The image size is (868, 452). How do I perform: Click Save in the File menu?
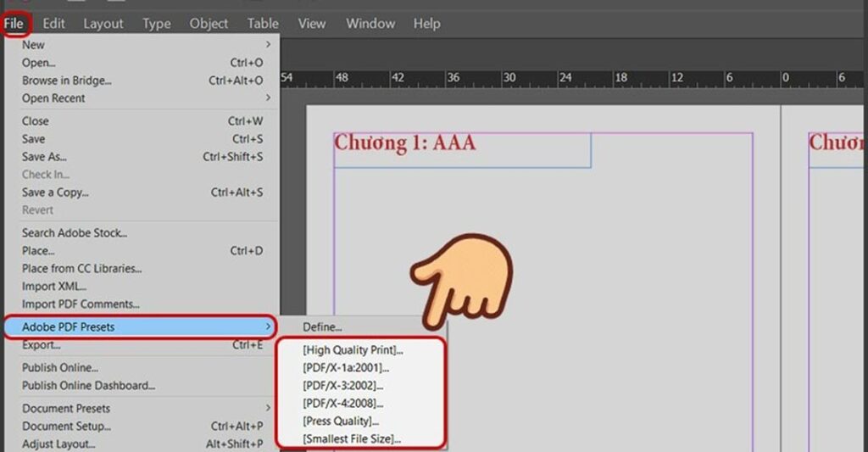coord(142,139)
